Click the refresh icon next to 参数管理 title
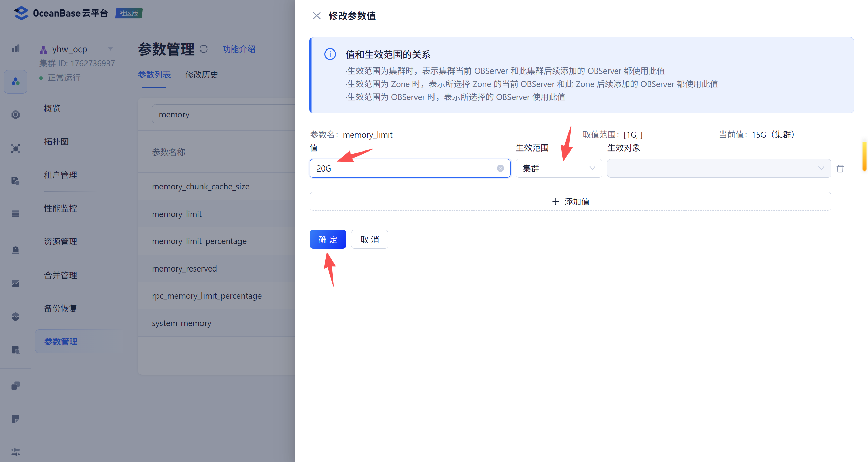This screenshot has width=868, height=462. (204, 49)
